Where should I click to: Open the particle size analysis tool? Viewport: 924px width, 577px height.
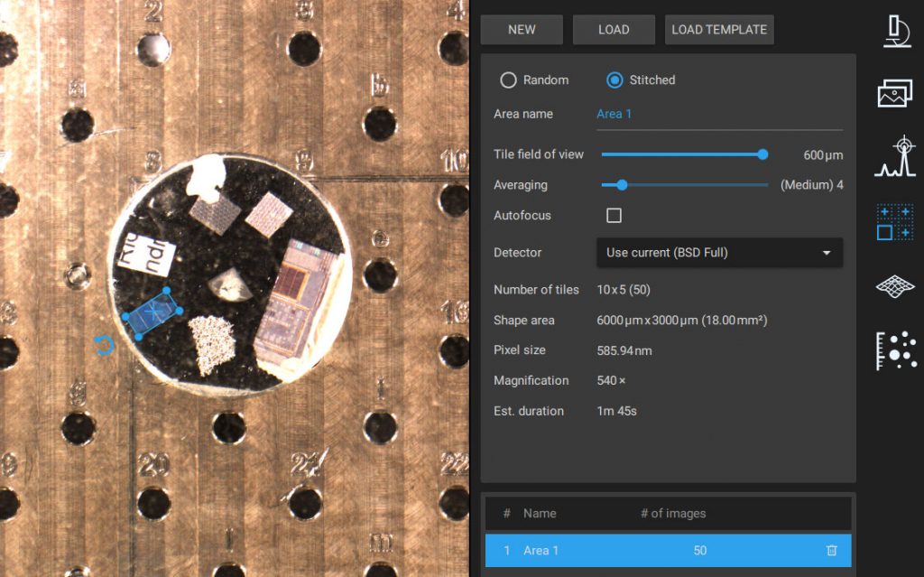coord(894,350)
